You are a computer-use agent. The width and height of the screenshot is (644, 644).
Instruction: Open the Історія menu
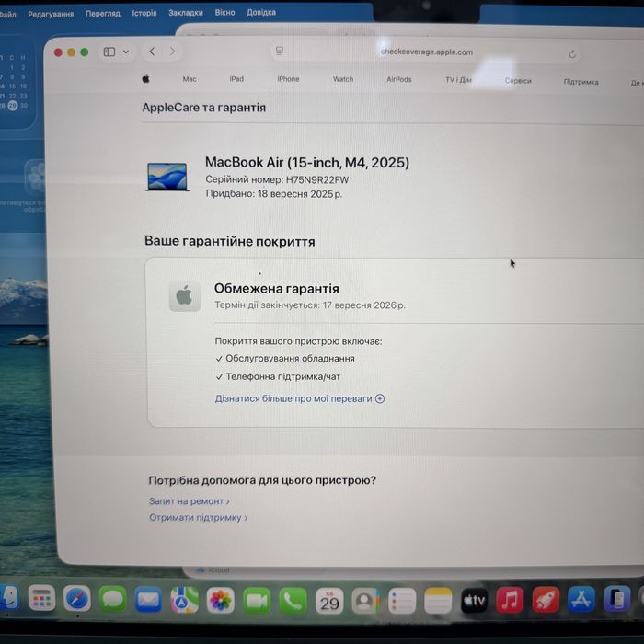click(x=144, y=13)
